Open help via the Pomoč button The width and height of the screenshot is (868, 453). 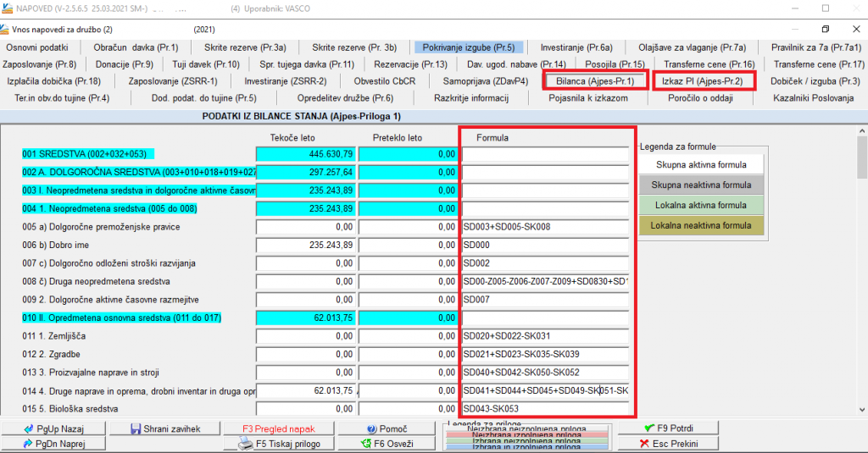(388, 429)
